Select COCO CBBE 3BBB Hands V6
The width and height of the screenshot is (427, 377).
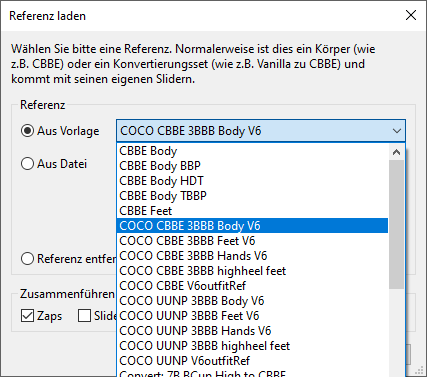(252, 256)
